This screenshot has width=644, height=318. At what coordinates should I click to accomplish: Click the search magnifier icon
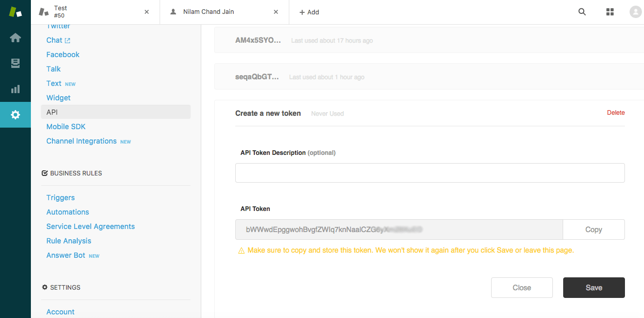coord(582,12)
